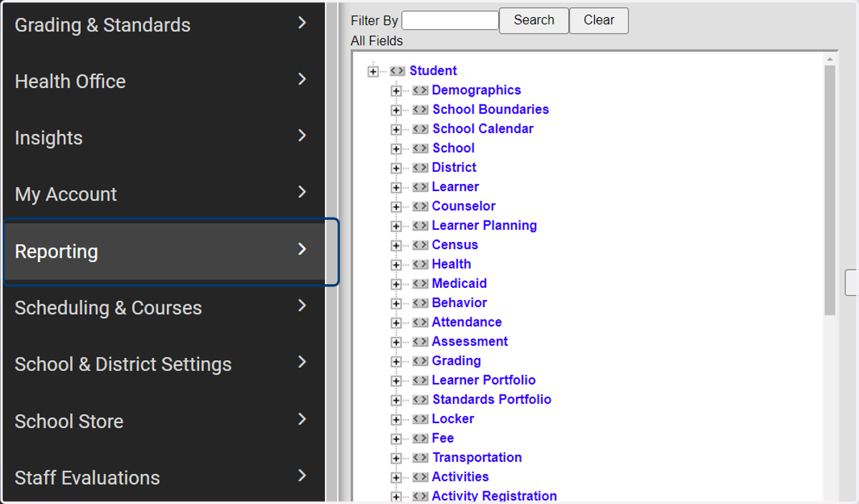Click tag icon beside Behavior
This screenshot has width=859, height=504.
[x=420, y=303]
